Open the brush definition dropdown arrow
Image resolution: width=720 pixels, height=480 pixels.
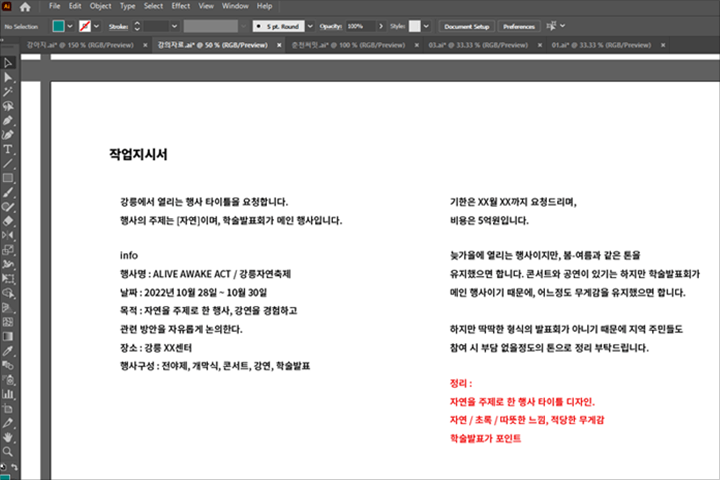click(x=310, y=26)
